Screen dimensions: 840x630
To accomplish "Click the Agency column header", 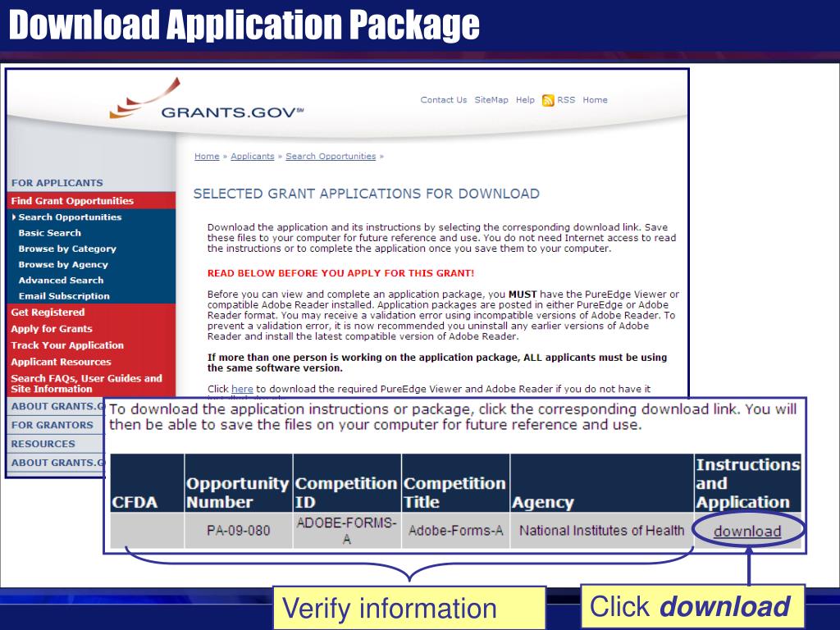I will [602, 483].
